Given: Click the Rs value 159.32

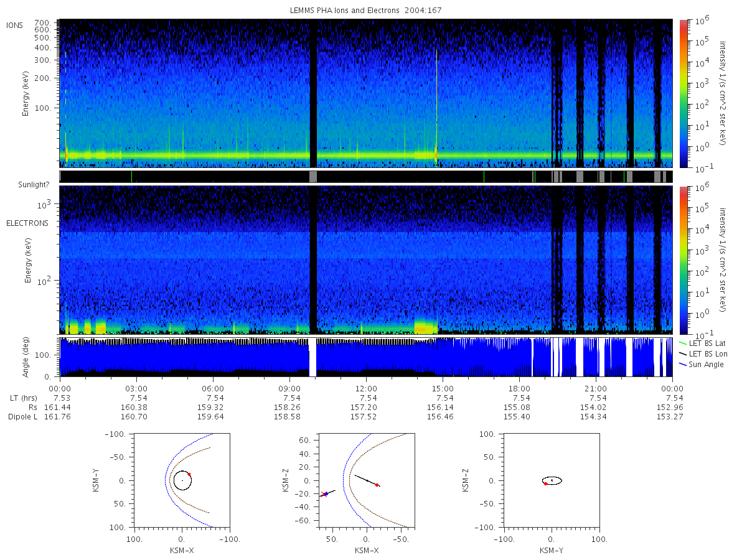Looking at the screenshot, I should coord(210,407).
